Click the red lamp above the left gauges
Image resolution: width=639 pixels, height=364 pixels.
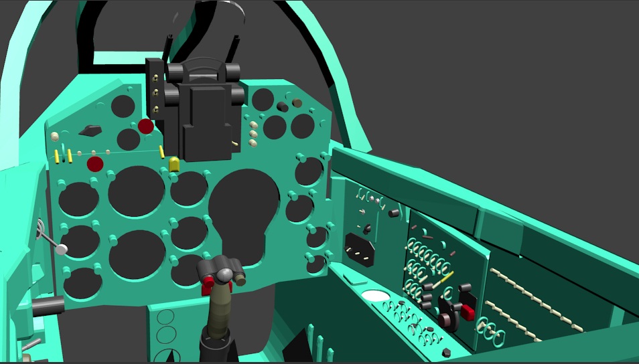95,164
